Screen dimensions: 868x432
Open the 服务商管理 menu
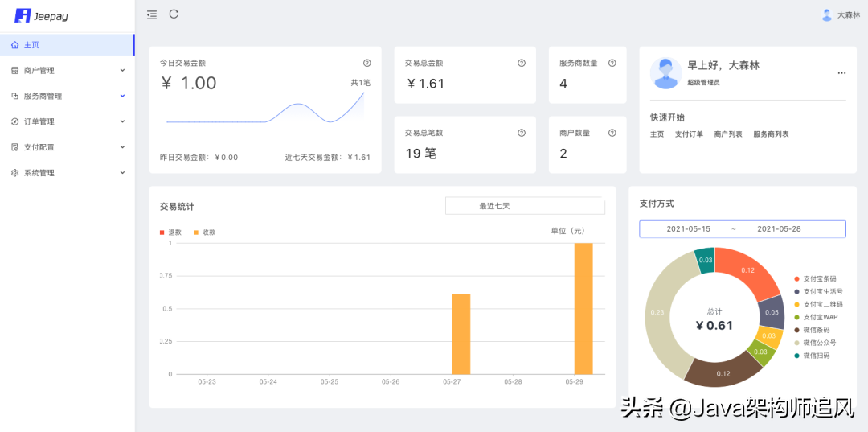(67, 96)
